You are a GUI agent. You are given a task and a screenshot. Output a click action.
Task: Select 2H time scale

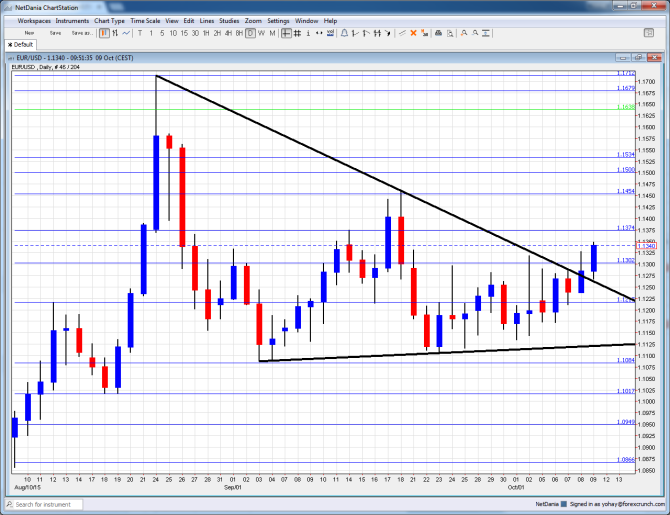pyautogui.click(x=217, y=33)
